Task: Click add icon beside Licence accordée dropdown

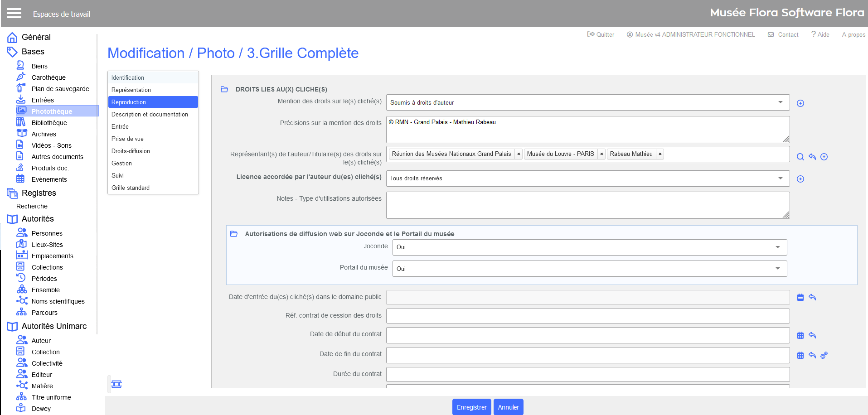Action: [800, 179]
